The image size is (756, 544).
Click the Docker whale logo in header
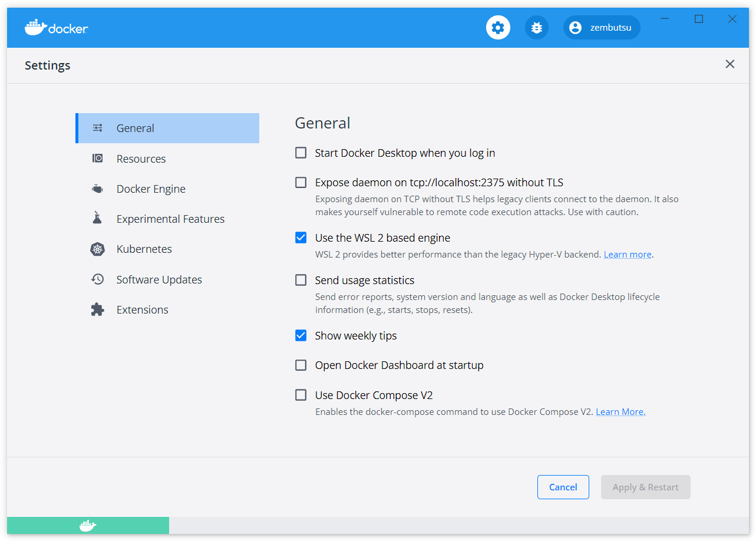pos(35,27)
